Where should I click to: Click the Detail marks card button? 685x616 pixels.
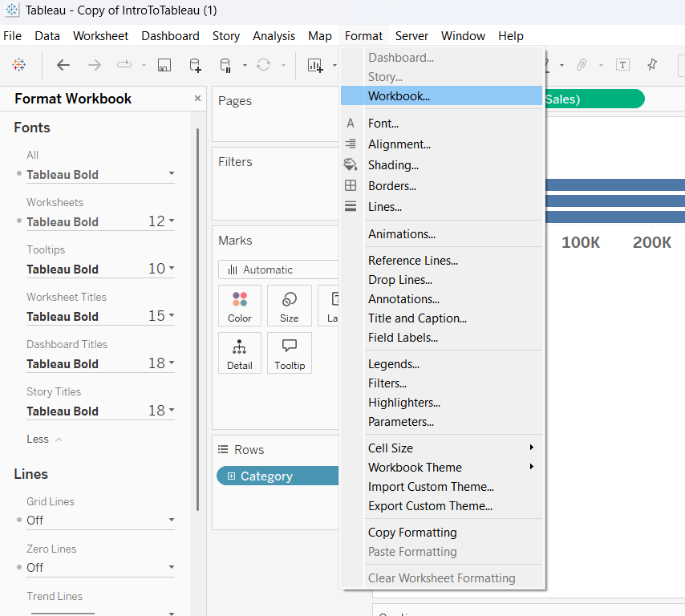(240, 353)
